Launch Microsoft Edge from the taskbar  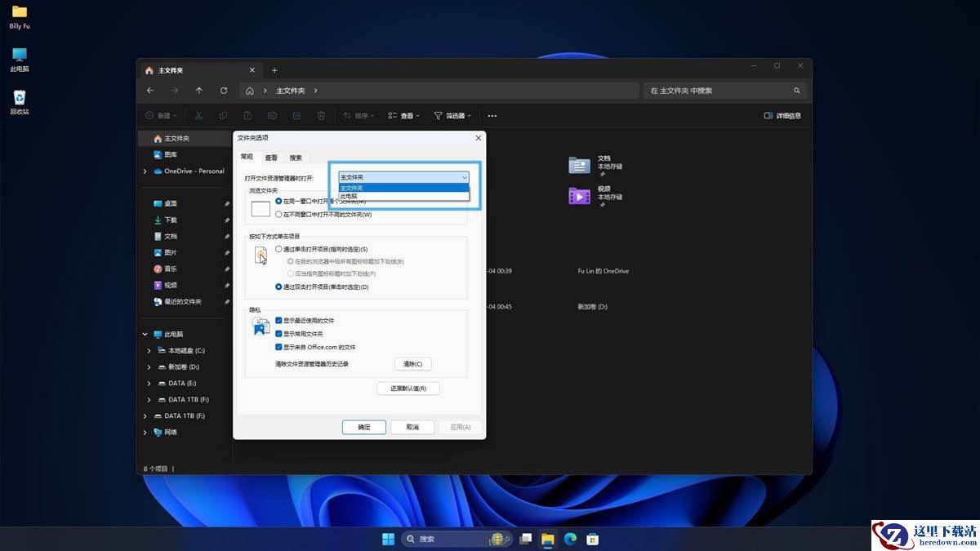(570, 539)
